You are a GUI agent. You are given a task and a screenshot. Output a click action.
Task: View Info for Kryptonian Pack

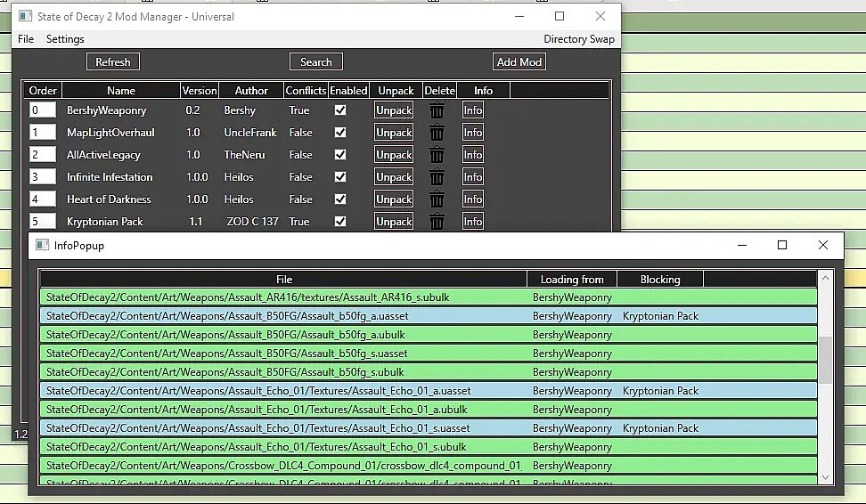pyautogui.click(x=473, y=222)
